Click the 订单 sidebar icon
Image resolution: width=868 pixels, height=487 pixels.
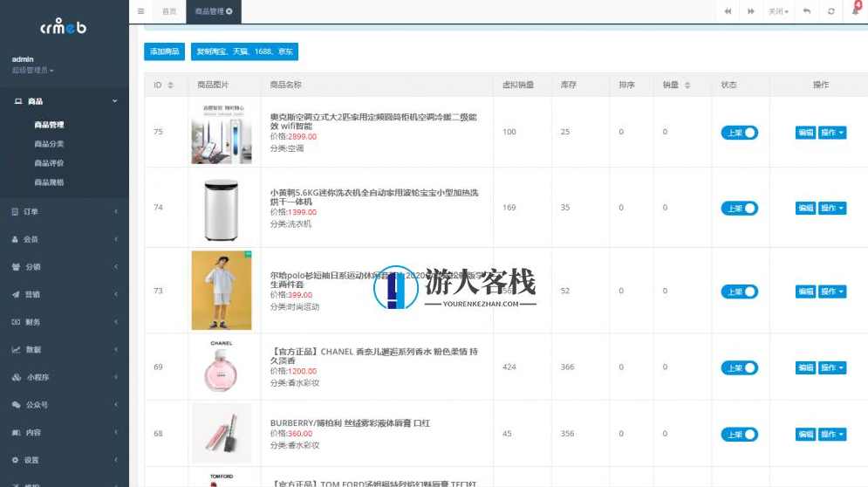pyautogui.click(x=15, y=211)
